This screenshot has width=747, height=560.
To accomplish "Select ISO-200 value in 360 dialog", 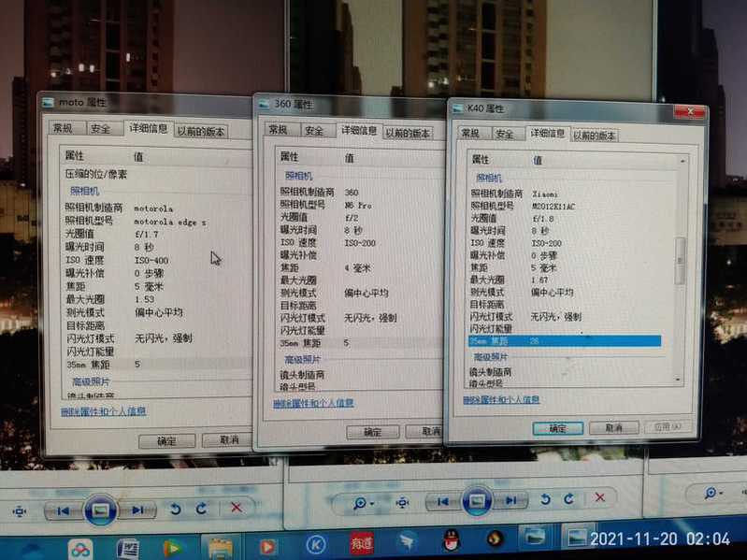I will 360,243.
